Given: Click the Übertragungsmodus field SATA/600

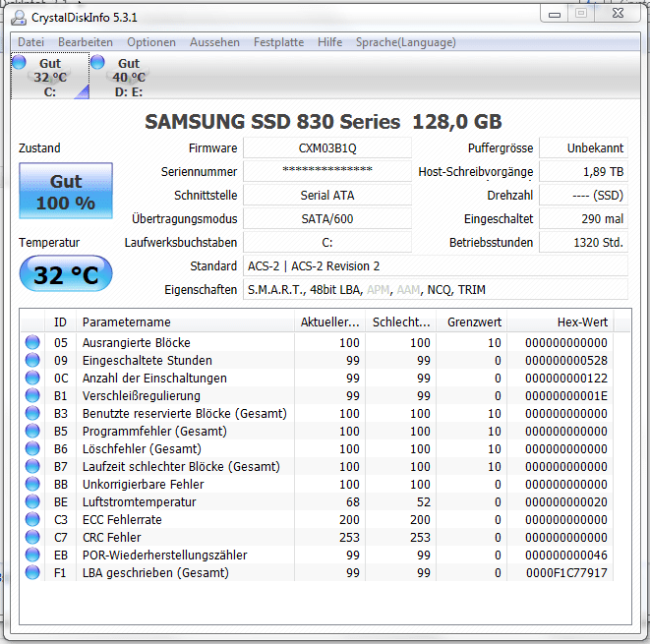Looking at the screenshot, I should (x=327, y=219).
